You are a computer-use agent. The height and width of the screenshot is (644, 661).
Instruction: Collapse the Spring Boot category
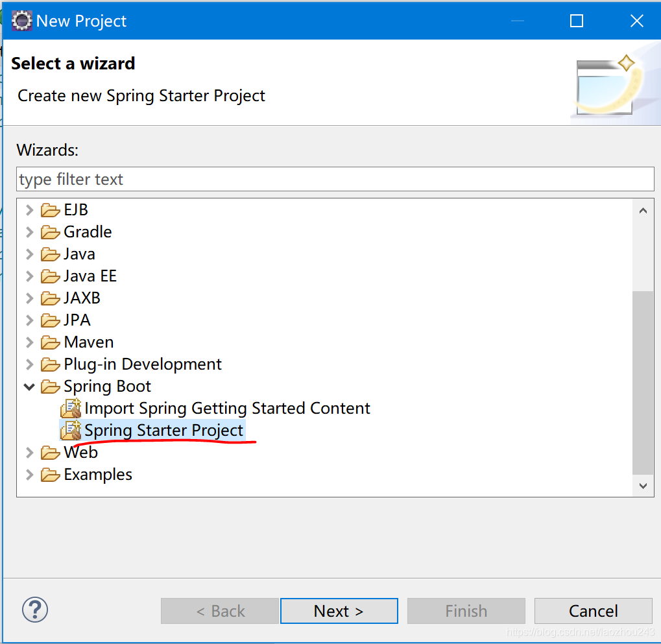[x=29, y=387]
